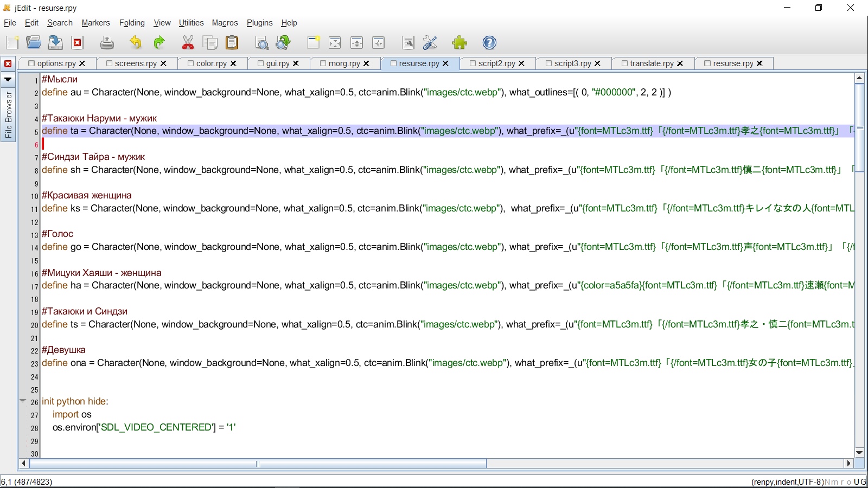Switch to the translate.rpy tab
This screenshot has height=488, width=868.
coord(652,63)
